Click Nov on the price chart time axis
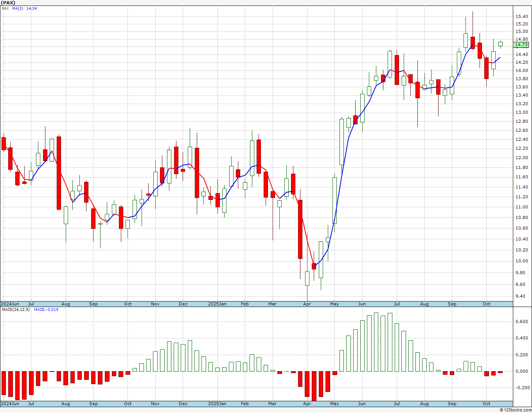Screen dimensions: 532x413 point(155,304)
